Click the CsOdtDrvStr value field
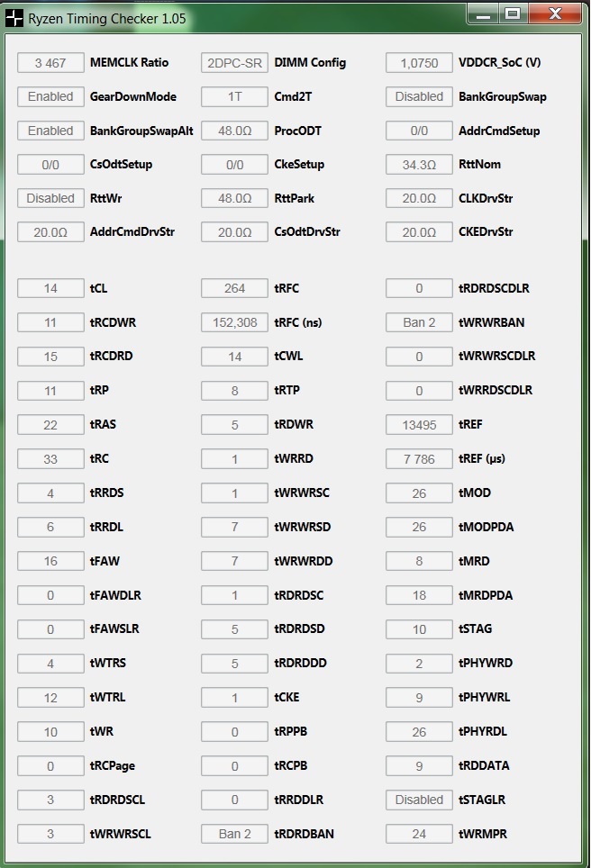Screen dimensions: 591x868 235,232
